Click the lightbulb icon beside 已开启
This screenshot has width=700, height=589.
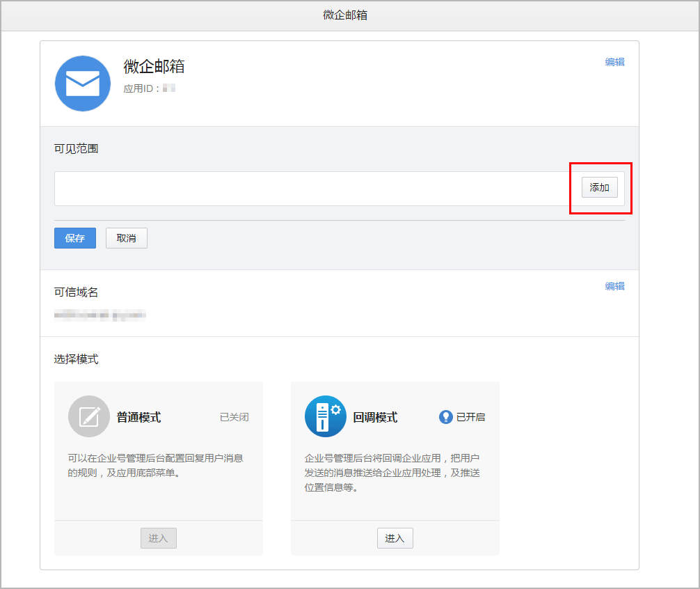[445, 417]
